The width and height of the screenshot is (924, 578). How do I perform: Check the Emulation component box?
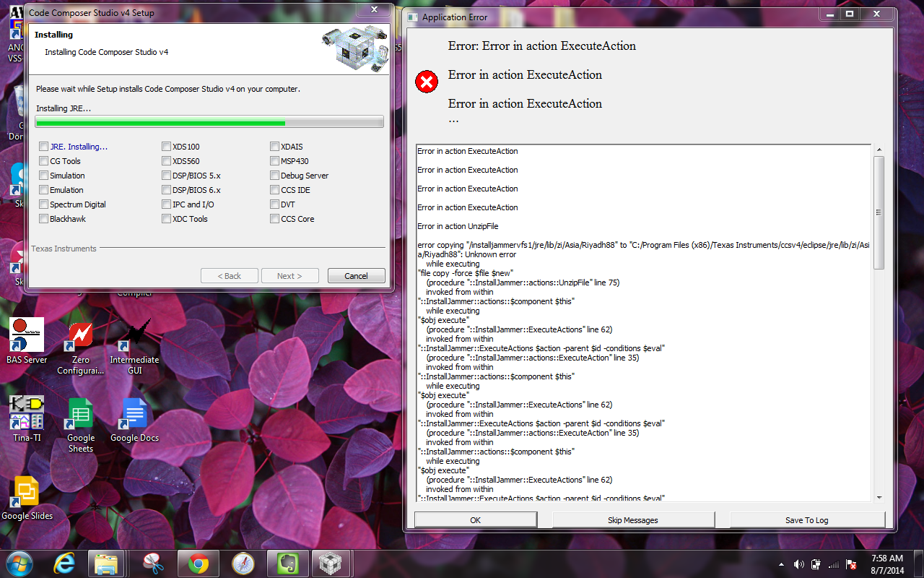pyautogui.click(x=44, y=190)
